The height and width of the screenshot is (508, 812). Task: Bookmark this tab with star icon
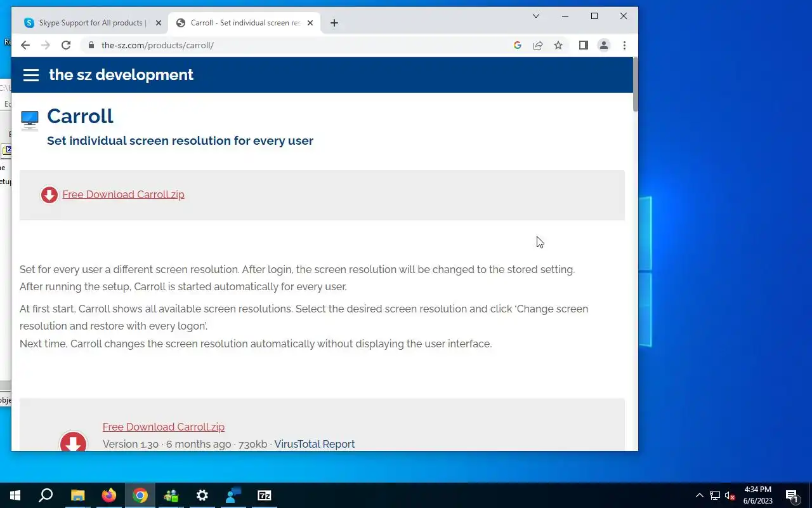pyautogui.click(x=558, y=45)
